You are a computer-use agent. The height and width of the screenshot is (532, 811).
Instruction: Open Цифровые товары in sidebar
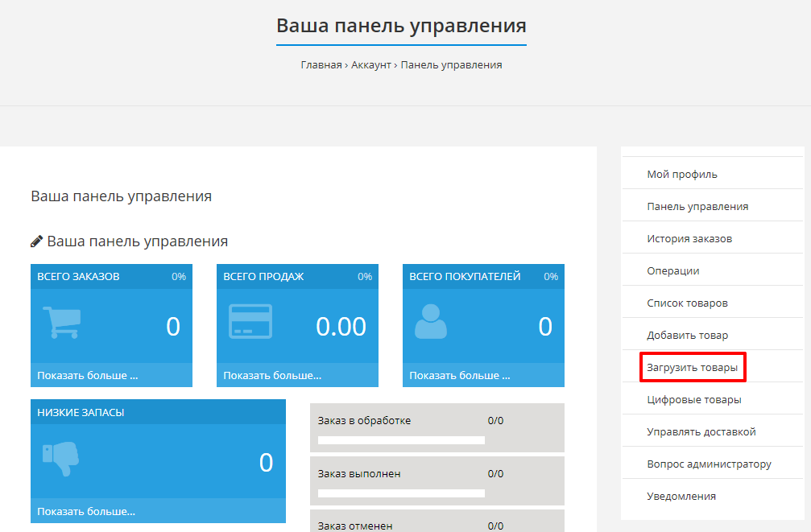point(693,399)
